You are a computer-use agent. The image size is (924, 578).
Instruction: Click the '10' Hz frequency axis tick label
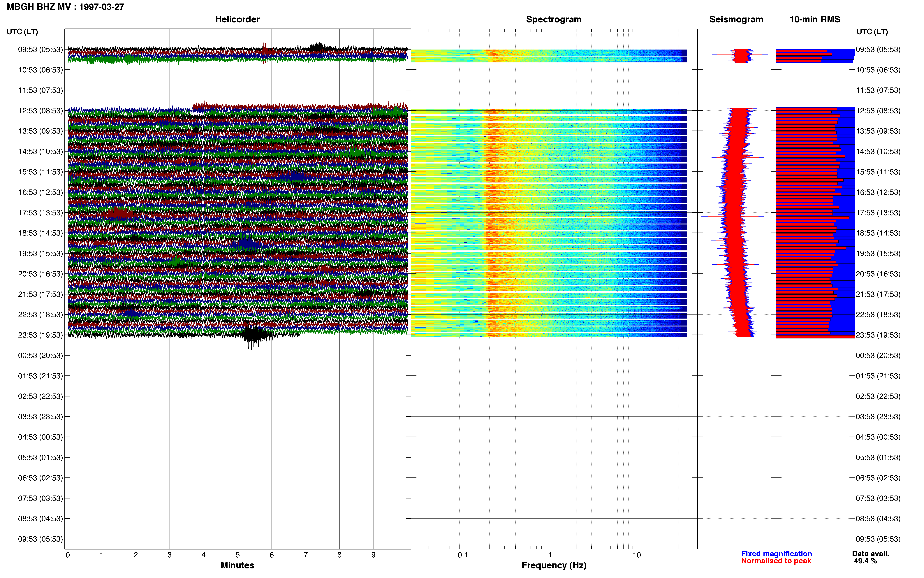(637, 555)
